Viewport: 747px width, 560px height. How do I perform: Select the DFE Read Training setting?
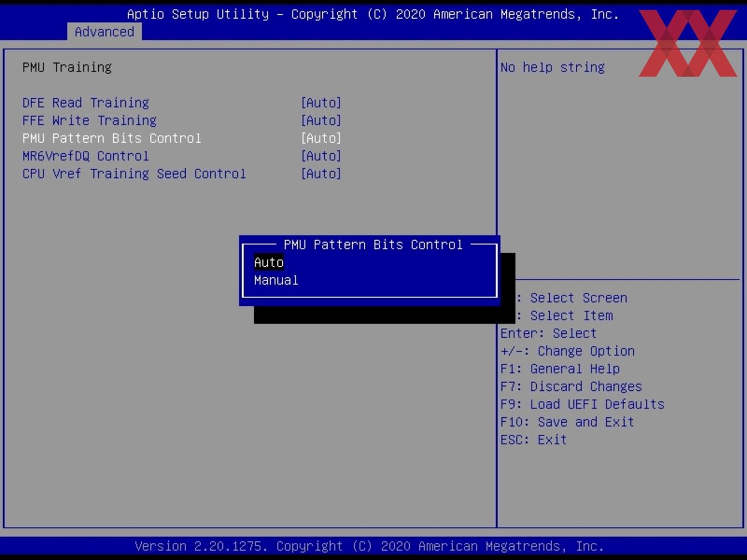[86, 103]
